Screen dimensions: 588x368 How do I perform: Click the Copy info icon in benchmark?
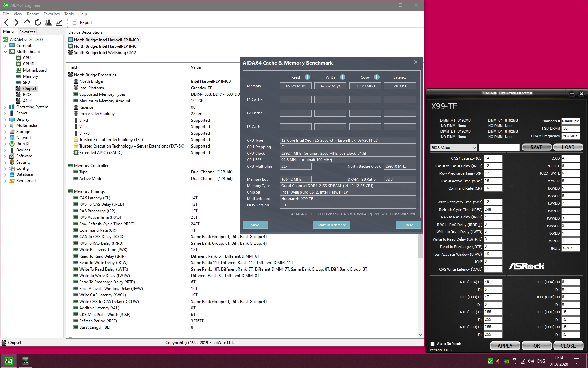(x=377, y=77)
